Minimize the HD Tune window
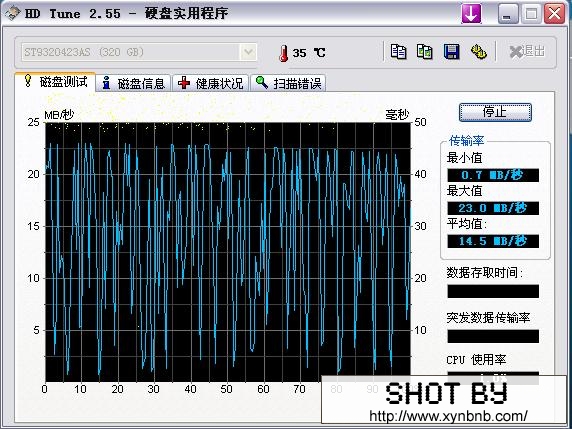This screenshot has width=572, height=429. pyautogui.click(x=508, y=14)
